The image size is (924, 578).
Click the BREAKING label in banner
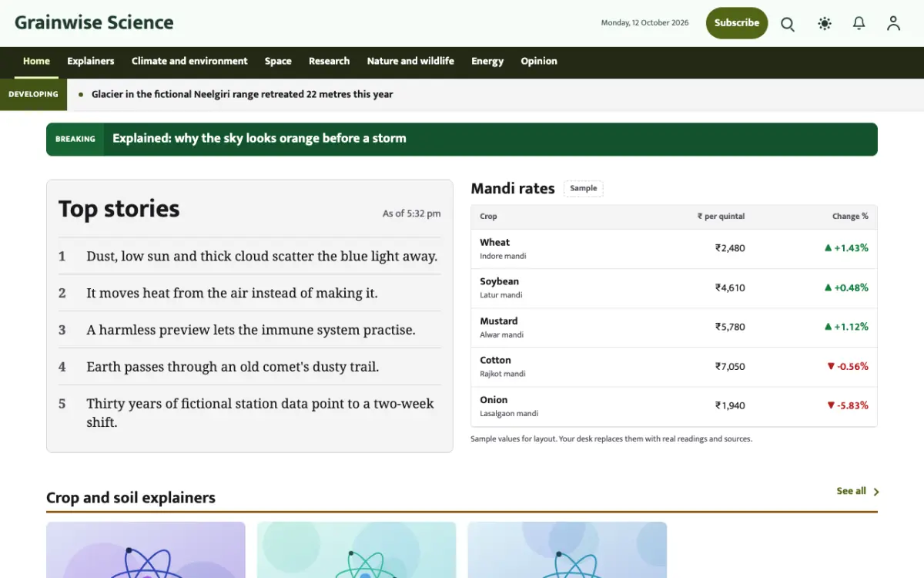point(75,139)
